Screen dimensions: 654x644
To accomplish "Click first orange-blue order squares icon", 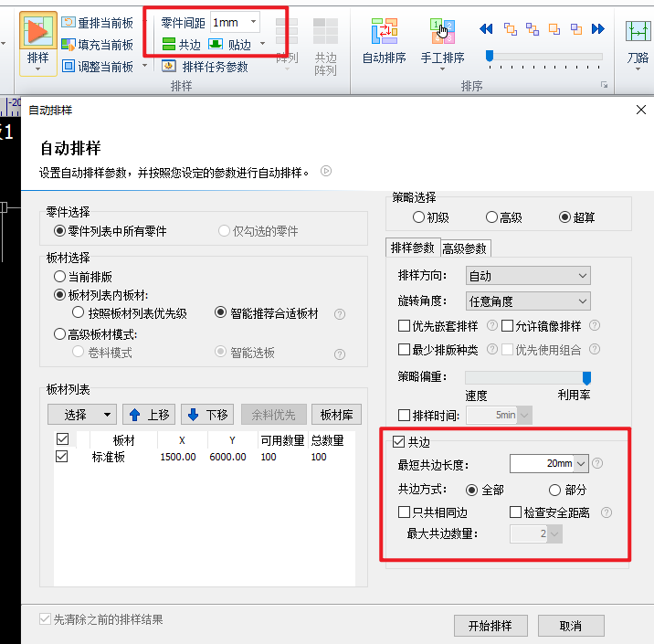I will (511, 29).
